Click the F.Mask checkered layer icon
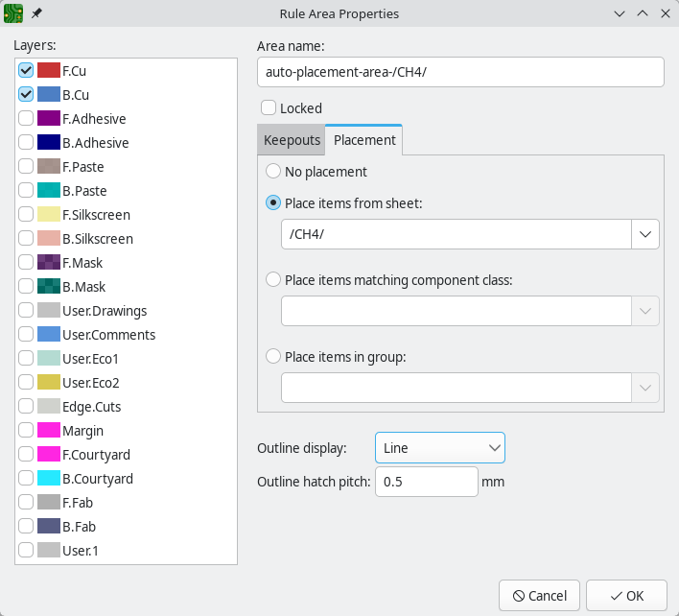Viewport: 679px width, 616px height. [49, 263]
